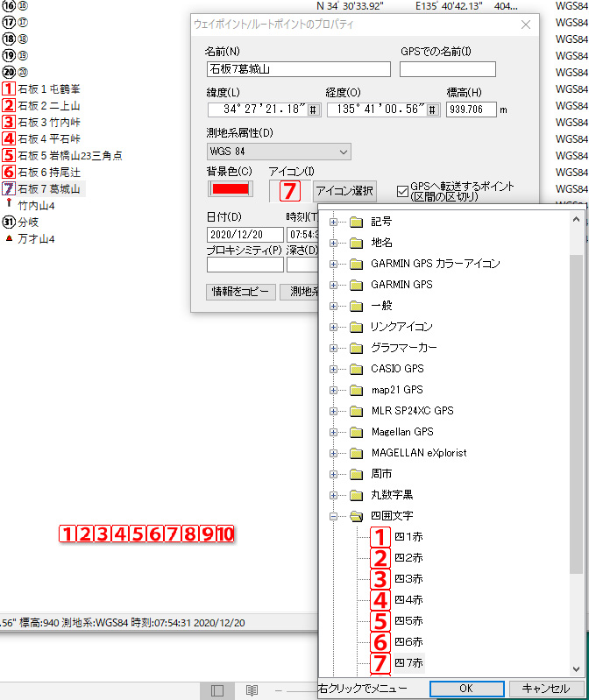The image size is (589, 700).
Task: Switch to book view icon in status bar
Action: [x=252, y=690]
